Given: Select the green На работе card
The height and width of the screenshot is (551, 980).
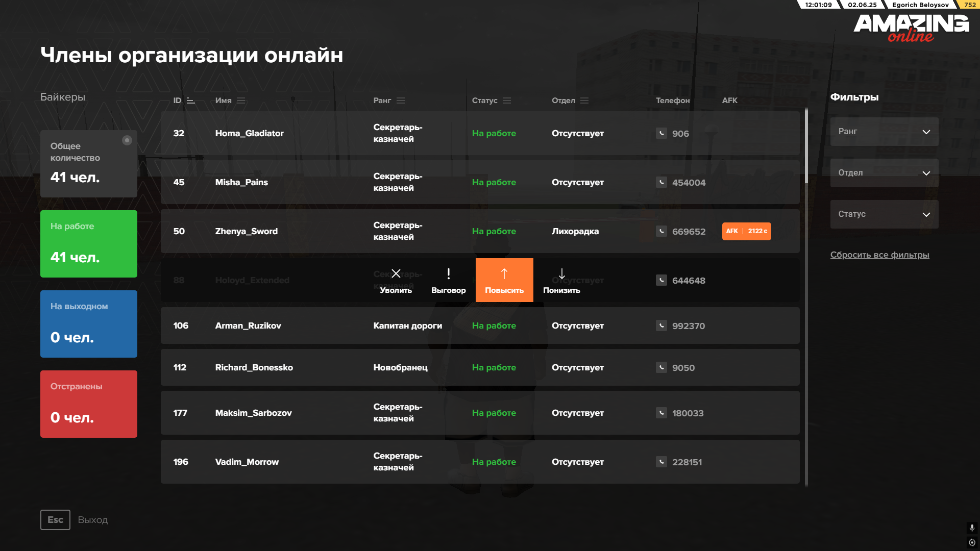Looking at the screenshot, I should pos(89,244).
